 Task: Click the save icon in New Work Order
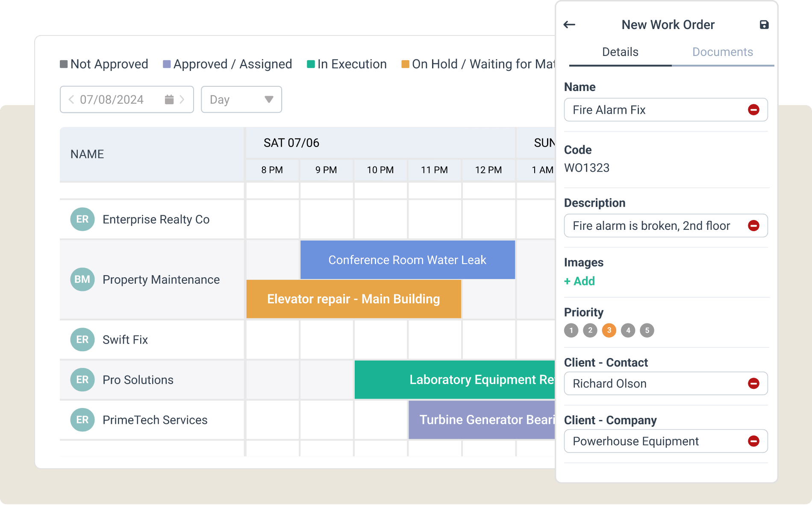coord(765,24)
